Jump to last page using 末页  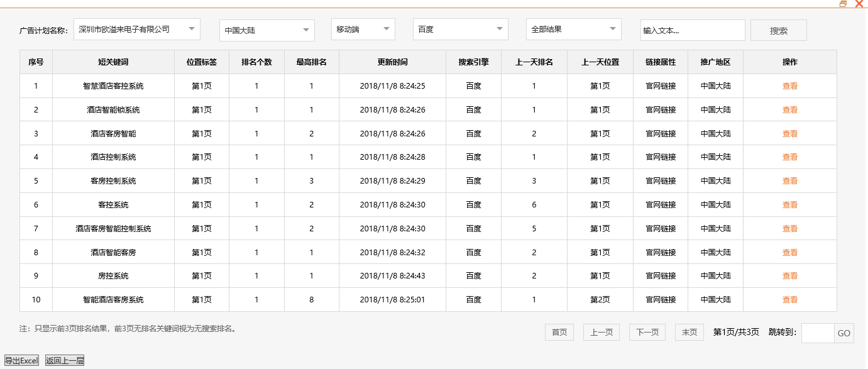click(688, 332)
